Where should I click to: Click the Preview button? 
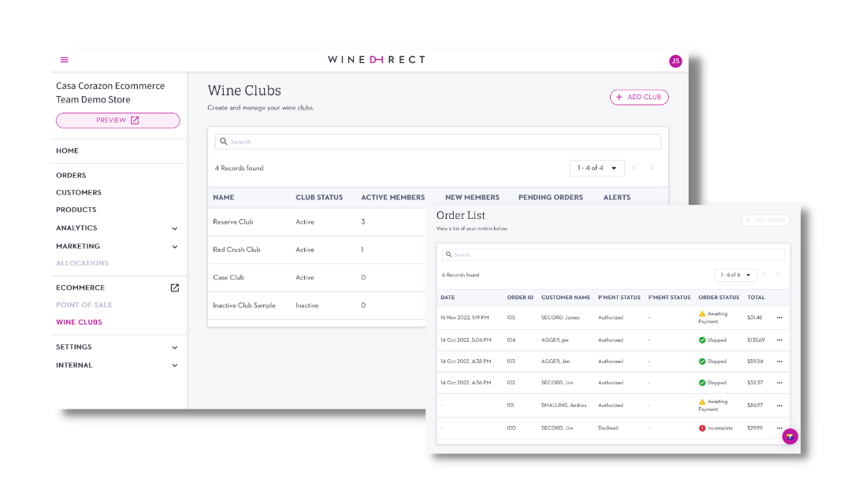[x=117, y=120]
